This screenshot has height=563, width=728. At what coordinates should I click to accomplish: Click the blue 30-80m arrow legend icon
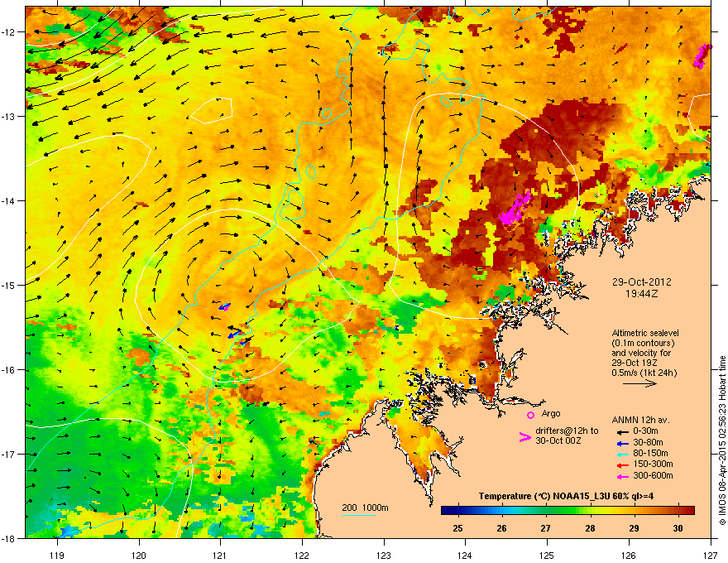click(623, 443)
